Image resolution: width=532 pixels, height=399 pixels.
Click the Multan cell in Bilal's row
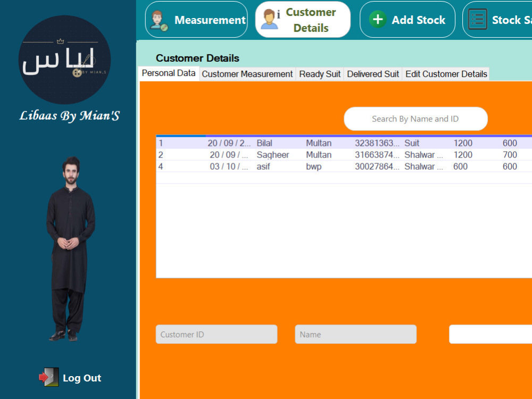click(319, 143)
